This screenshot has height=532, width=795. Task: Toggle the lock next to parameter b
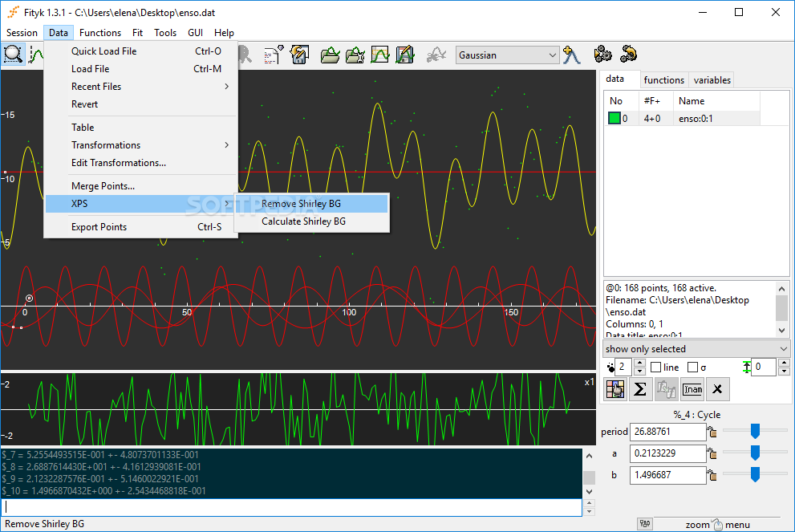[x=712, y=475]
